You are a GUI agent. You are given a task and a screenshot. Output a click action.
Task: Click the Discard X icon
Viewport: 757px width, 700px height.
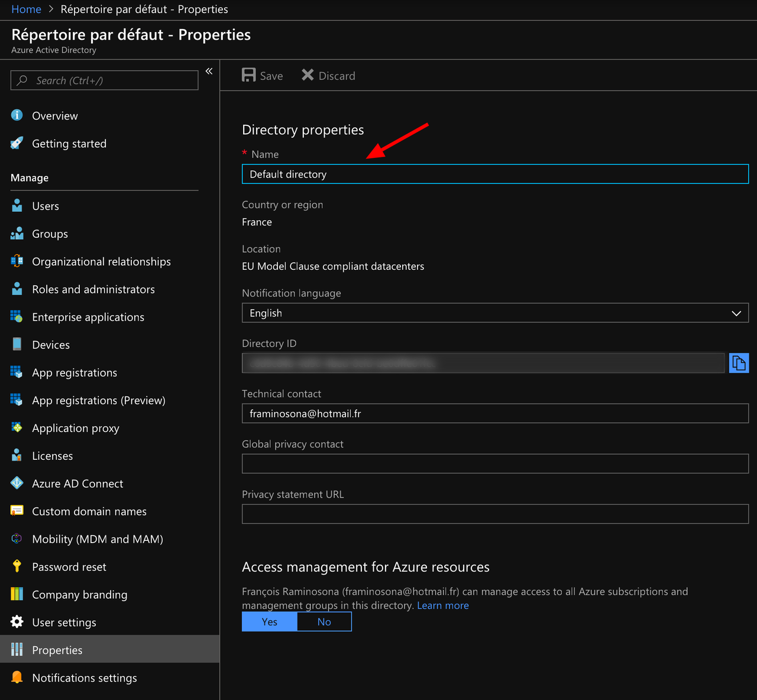(x=308, y=75)
